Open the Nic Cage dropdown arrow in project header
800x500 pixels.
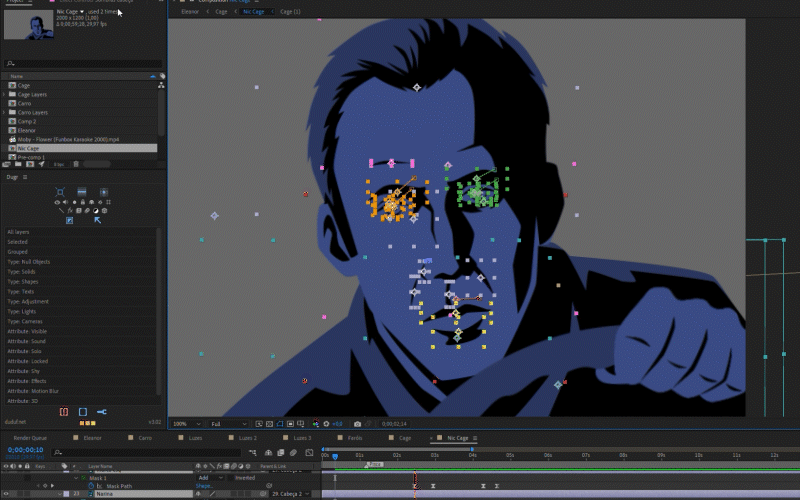point(82,11)
